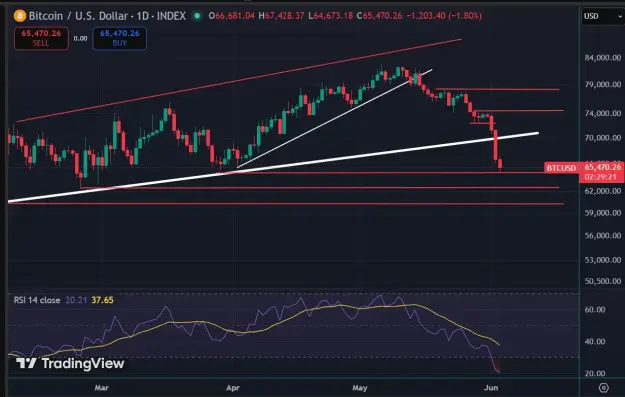The height and width of the screenshot is (397, 625).
Task: Click the high price H67,428.37 value
Action: (281, 16)
